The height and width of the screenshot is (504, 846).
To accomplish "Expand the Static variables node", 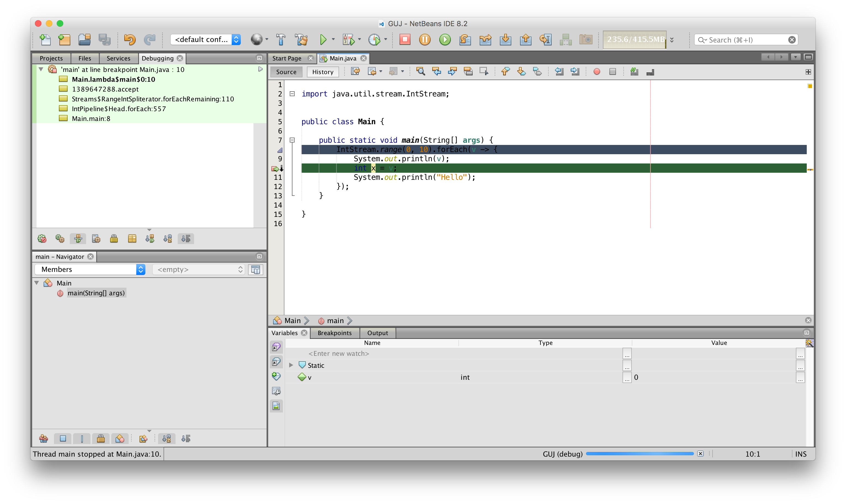I will tap(291, 365).
